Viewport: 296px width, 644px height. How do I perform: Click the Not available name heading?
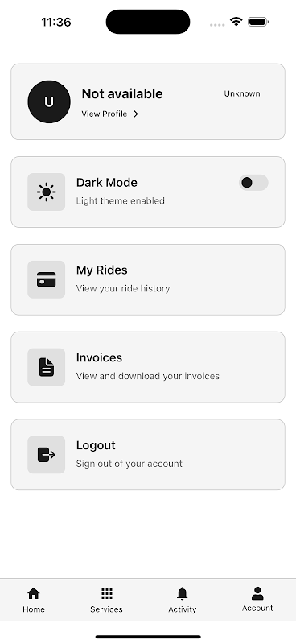[122, 93]
